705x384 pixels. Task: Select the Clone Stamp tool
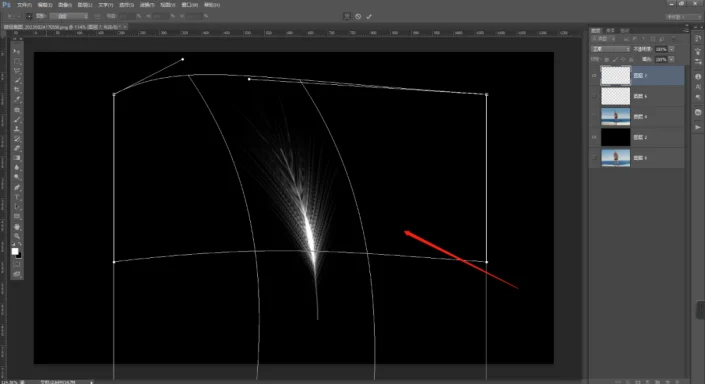coord(17,129)
